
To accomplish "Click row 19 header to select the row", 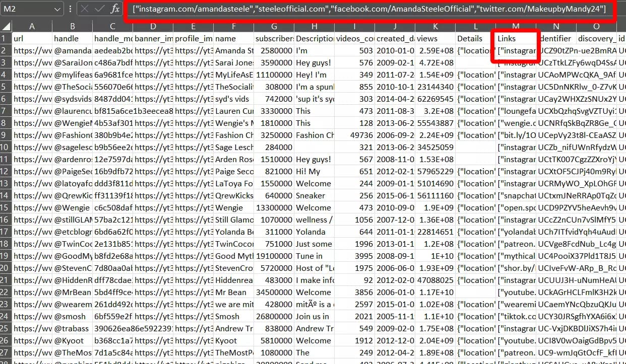I will coord(6,256).
